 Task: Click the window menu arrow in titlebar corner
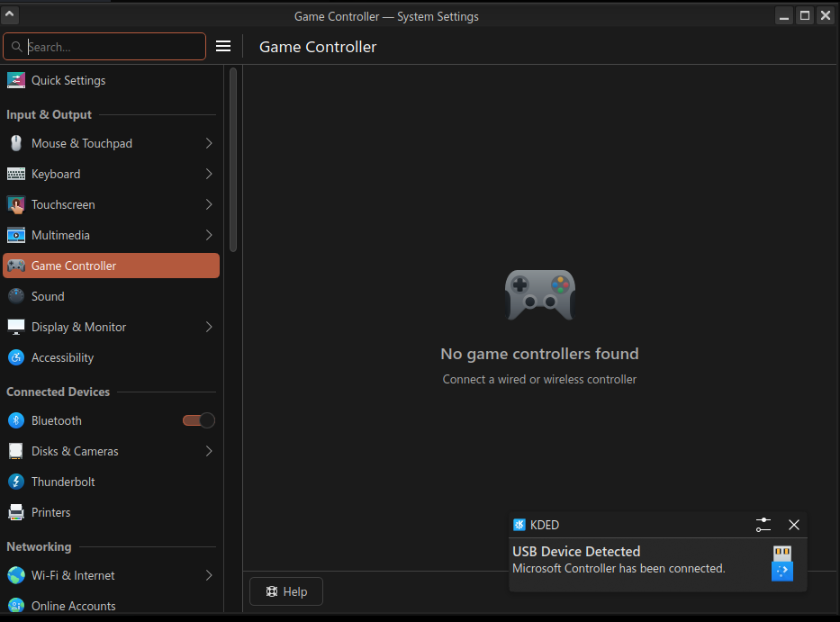(x=10, y=14)
